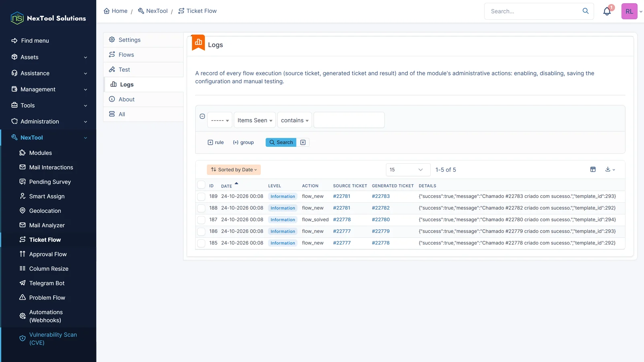Click the column layout icon beside export
The height and width of the screenshot is (362, 644).
click(x=593, y=169)
